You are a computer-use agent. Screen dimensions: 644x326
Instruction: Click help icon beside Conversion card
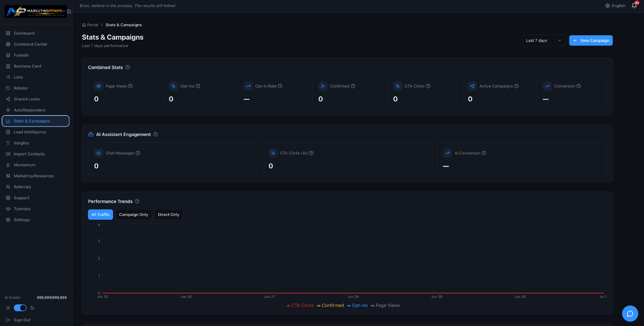579,86
